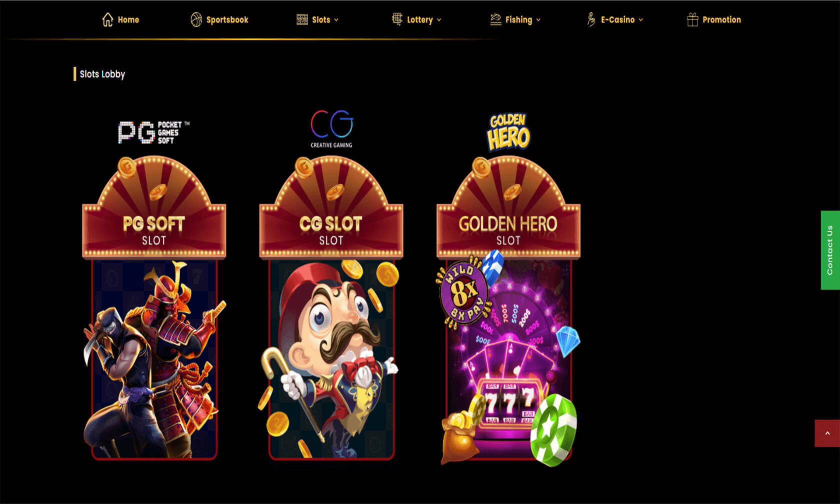Viewport: 840px width, 504px height.
Task: Open the Sportsbook menu item
Action: [x=219, y=19]
